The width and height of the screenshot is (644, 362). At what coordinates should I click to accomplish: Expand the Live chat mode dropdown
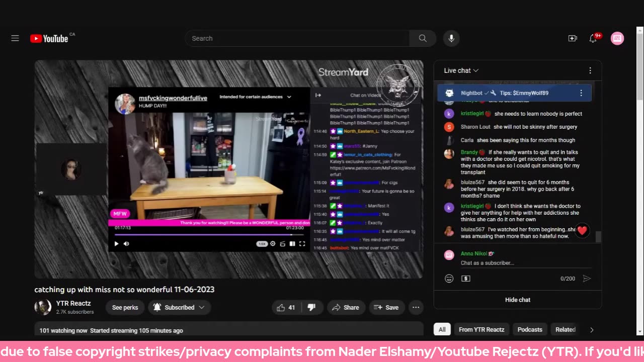point(461,71)
